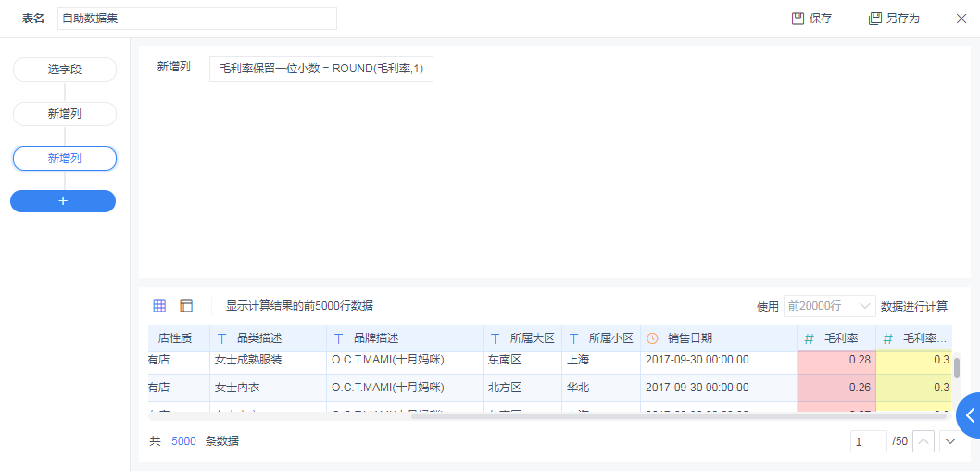Image resolution: width=980 pixels, height=471 pixels.
Task: Click the truncated 毛利率… column header
Action: pyautogui.click(x=913, y=338)
